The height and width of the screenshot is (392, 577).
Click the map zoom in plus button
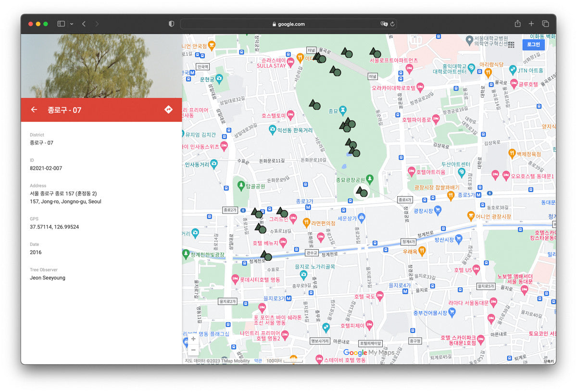pos(193,339)
